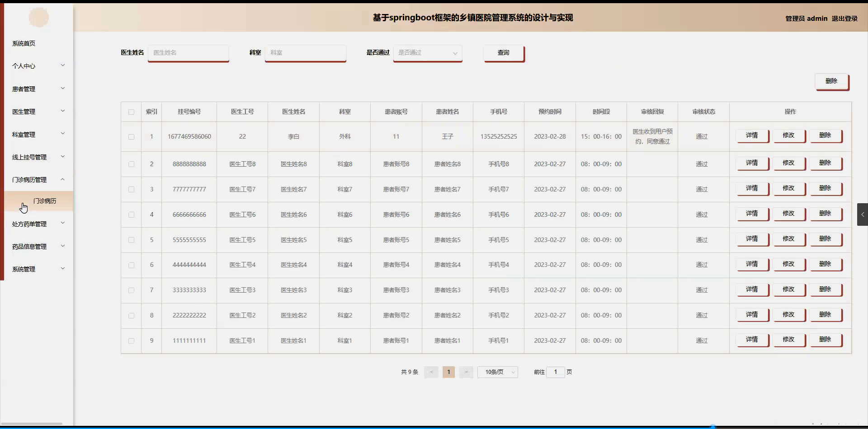Toggle the select-all header checkbox

click(x=131, y=112)
